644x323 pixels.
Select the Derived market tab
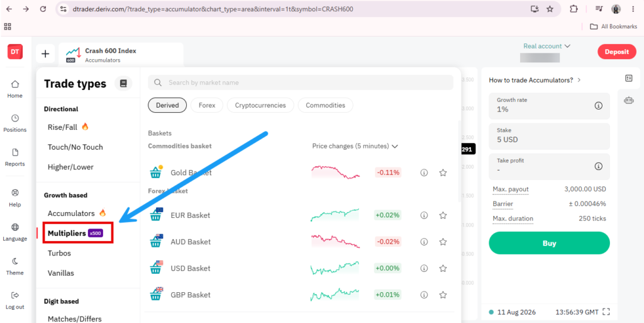point(167,105)
